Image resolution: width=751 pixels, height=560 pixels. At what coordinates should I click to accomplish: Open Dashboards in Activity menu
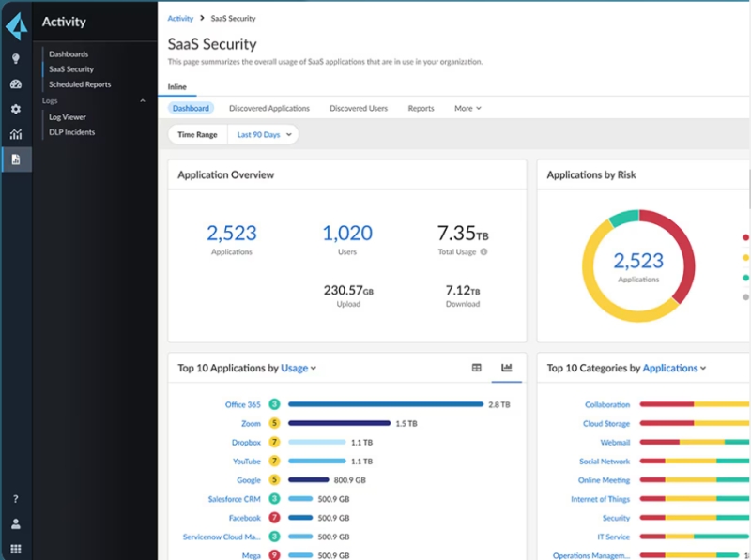(69, 54)
